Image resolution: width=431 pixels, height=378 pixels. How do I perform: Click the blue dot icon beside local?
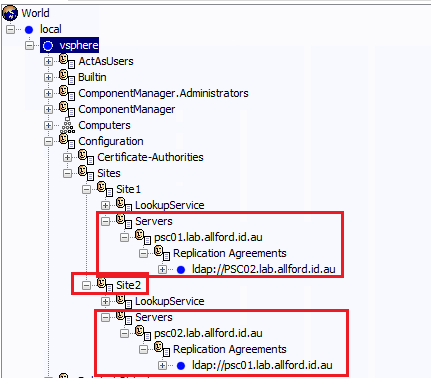[29, 30]
